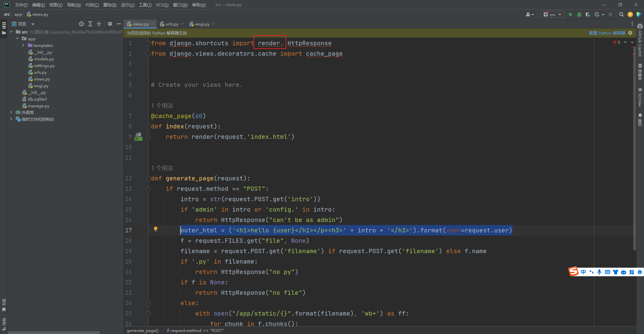The height and width of the screenshot is (334, 644).
Task: Open Search Everywhere magnifier icon
Action: pos(621,14)
